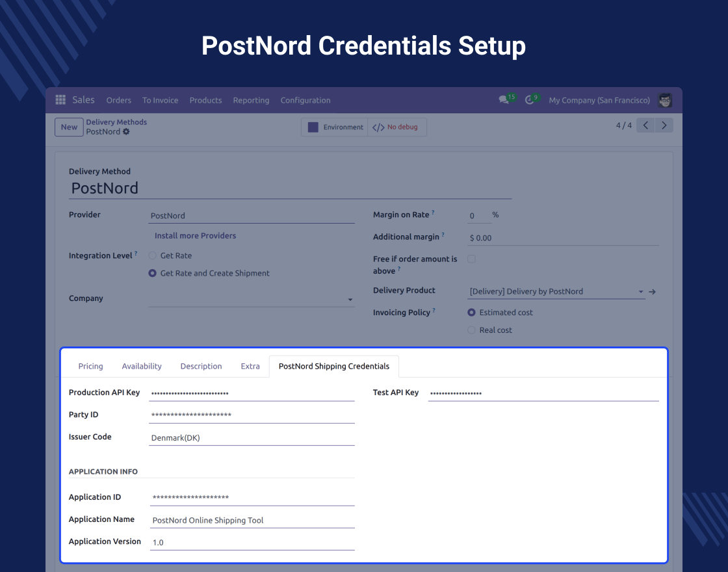Focus the Production API Key field
The height and width of the screenshot is (572, 728).
pyautogui.click(x=252, y=393)
